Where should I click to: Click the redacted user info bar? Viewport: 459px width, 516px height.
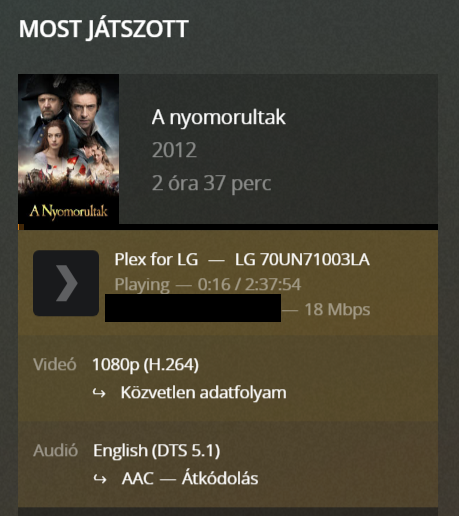[193, 308]
